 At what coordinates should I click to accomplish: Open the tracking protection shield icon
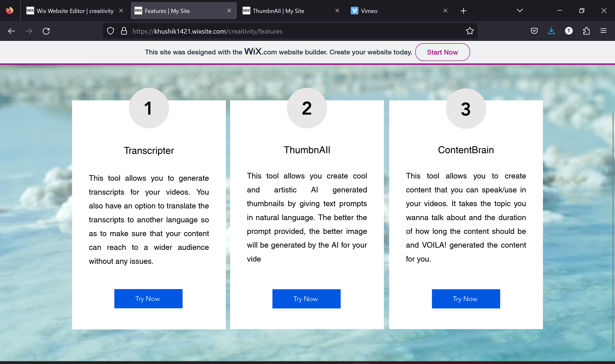[x=111, y=31]
